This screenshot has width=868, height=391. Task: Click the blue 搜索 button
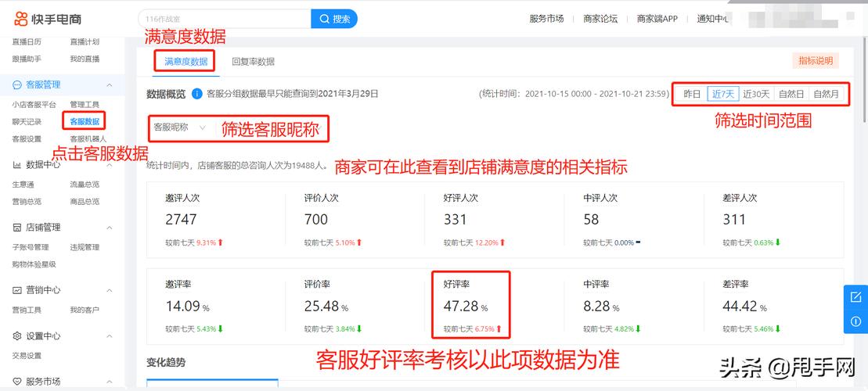(x=334, y=19)
